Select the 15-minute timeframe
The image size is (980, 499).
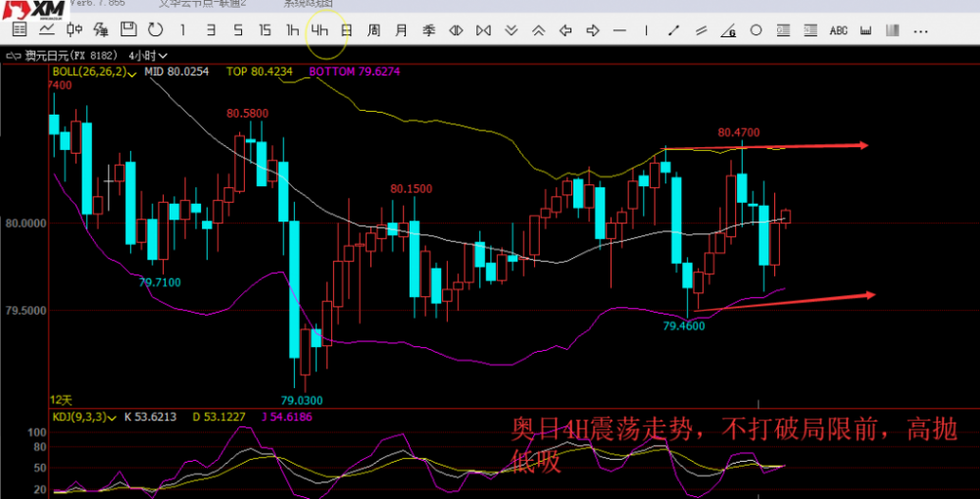tap(265, 30)
